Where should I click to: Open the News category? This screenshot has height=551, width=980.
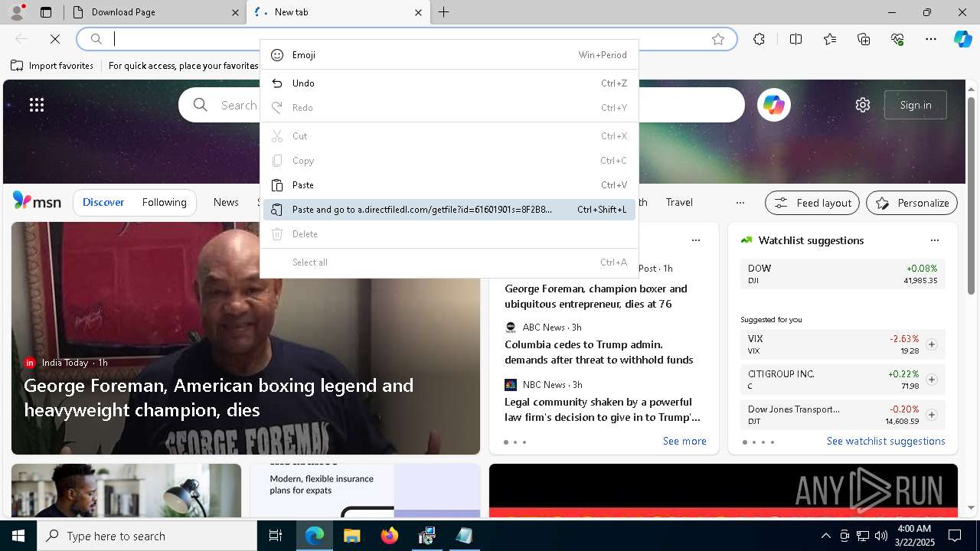click(226, 202)
